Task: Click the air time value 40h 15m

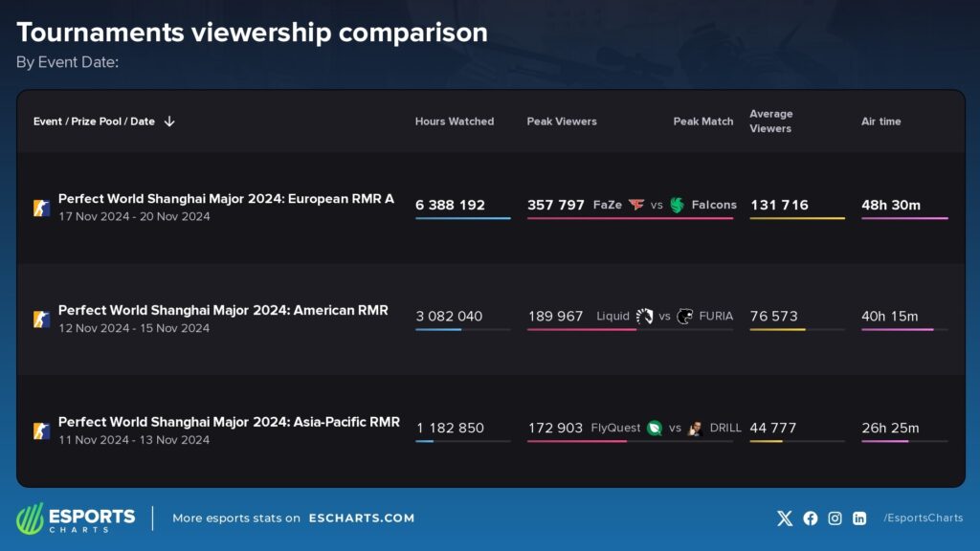Action: [x=890, y=316]
